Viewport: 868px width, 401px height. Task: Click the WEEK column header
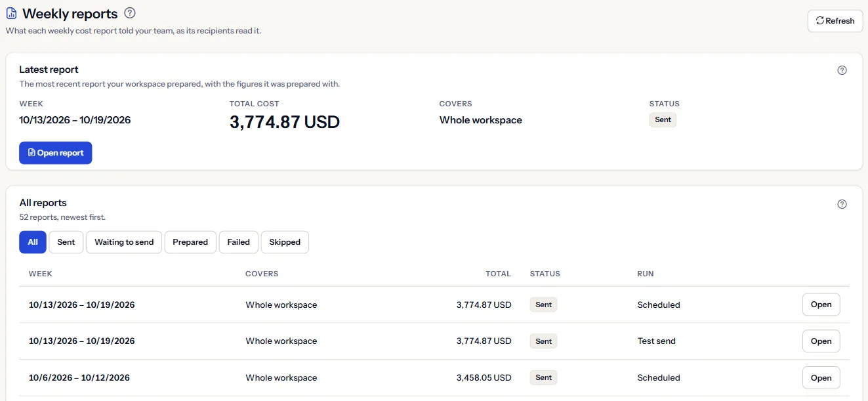[x=41, y=274]
